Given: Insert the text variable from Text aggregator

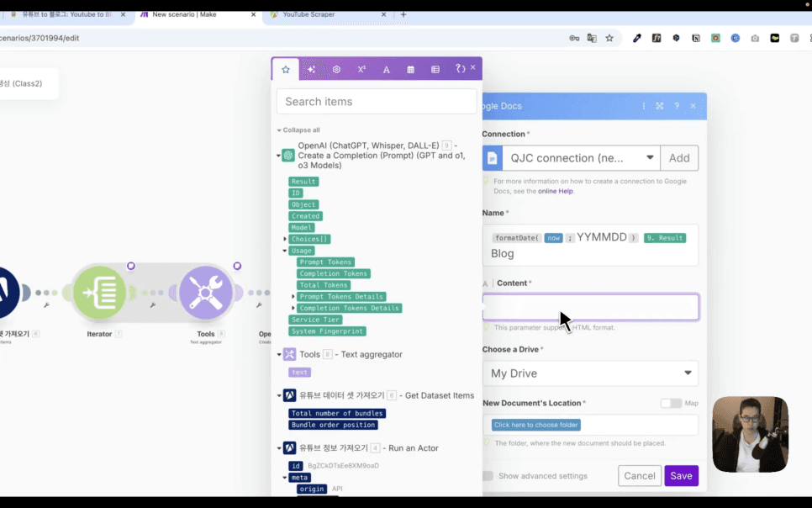Looking at the screenshot, I should coord(299,373).
